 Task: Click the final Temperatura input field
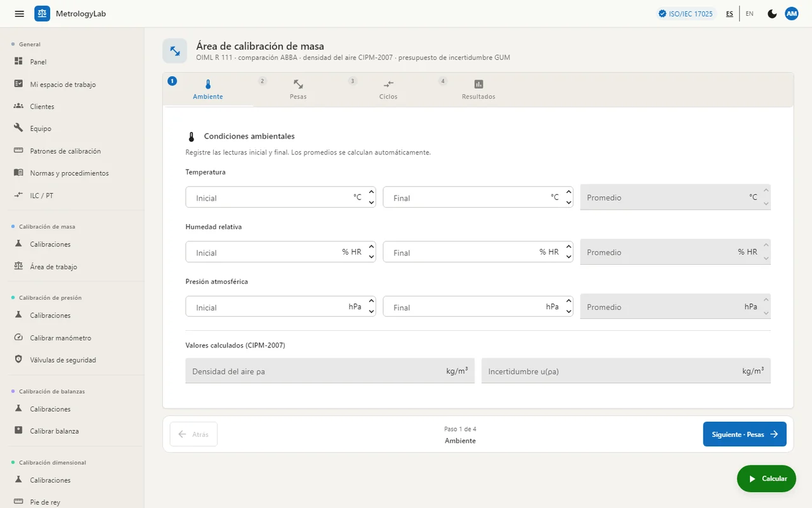tap(478, 197)
